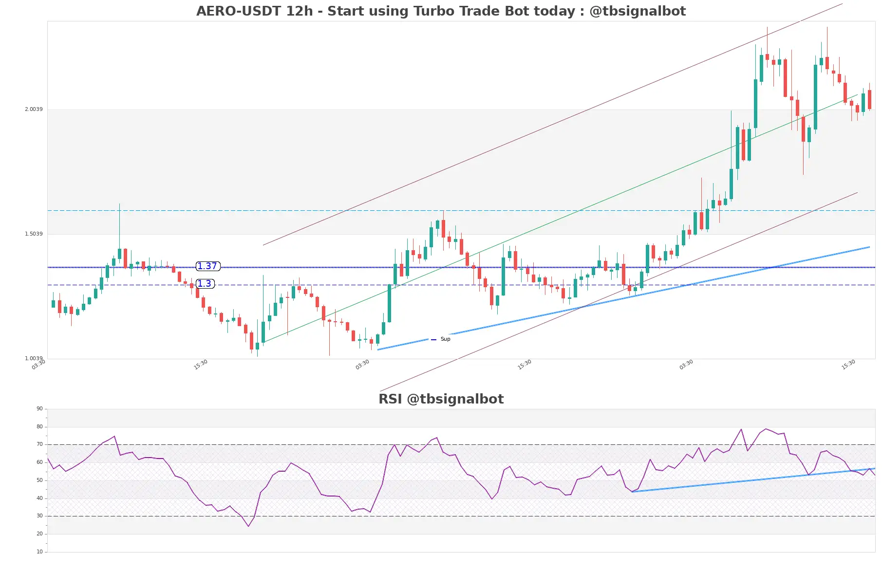
Task: Click the RSI 10 axis label
Action: click(x=39, y=552)
